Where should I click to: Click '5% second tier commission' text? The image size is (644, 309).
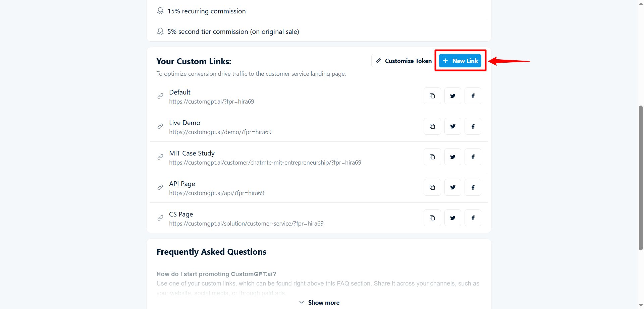[233, 32]
